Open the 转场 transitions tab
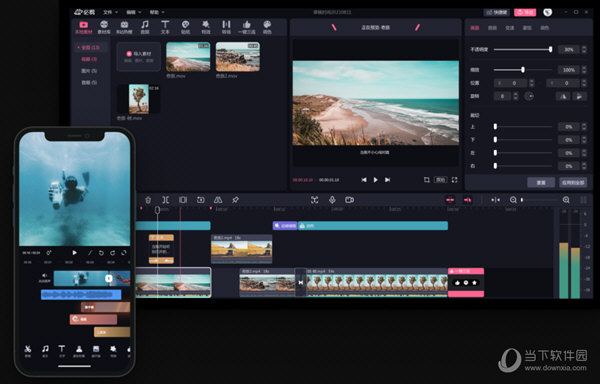The width and height of the screenshot is (600, 384). (226, 28)
